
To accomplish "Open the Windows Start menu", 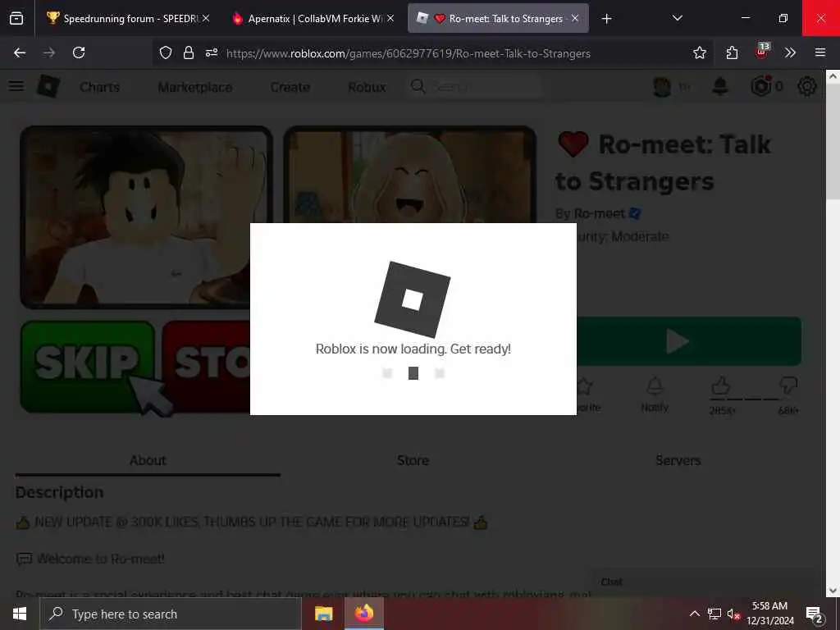I will tap(20, 614).
